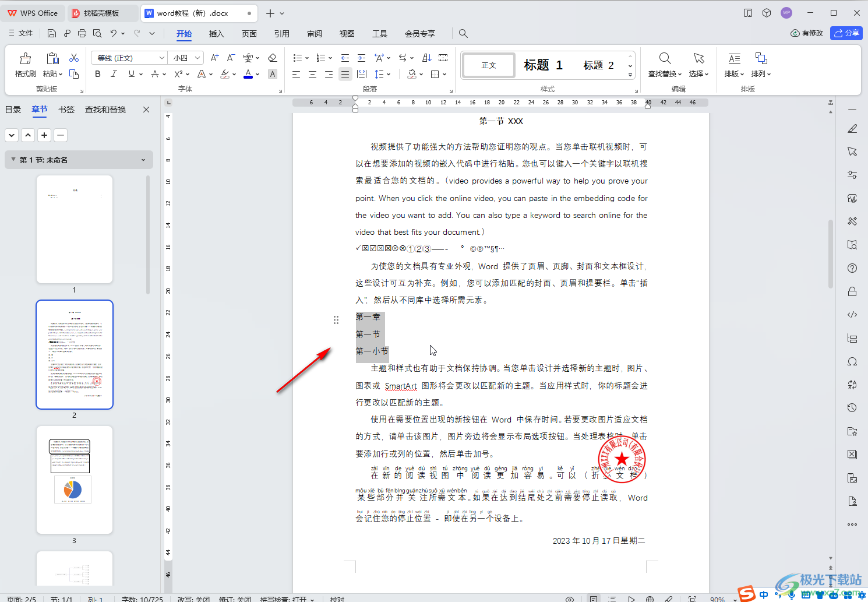868x602 pixels.
Task: Click the Copy icon in clipboard group
Action: (x=74, y=74)
